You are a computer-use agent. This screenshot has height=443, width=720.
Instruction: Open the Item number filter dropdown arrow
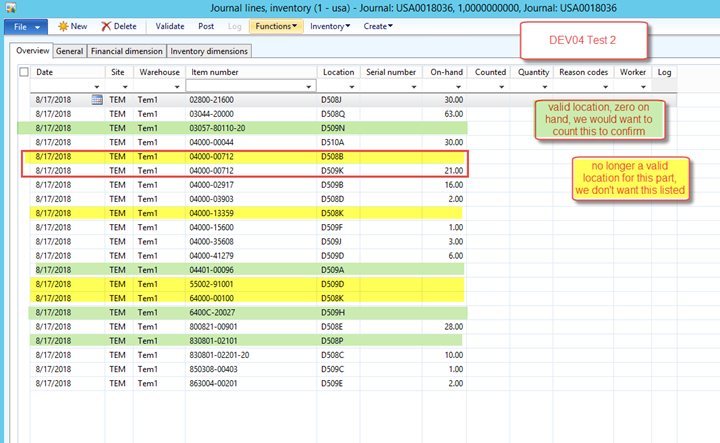click(309, 87)
